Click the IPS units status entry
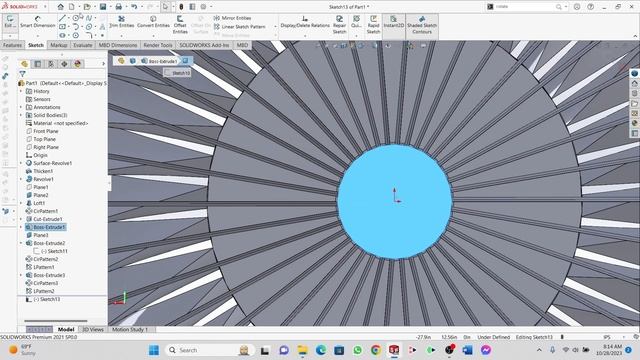This screenshot has height=360, width=640. (607, 337)
